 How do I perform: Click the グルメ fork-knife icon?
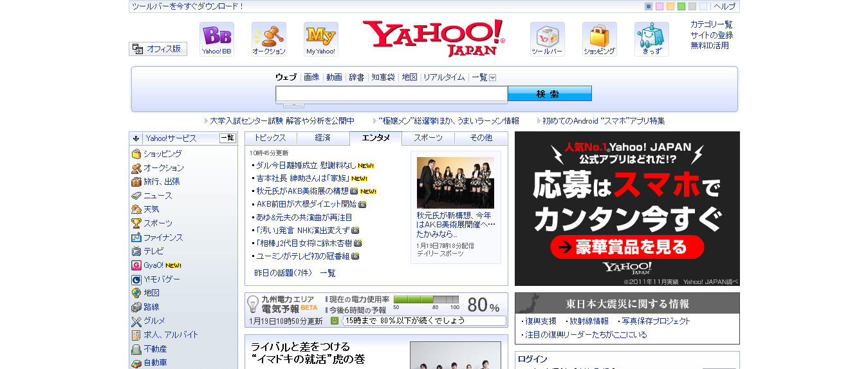coord(136,321)
